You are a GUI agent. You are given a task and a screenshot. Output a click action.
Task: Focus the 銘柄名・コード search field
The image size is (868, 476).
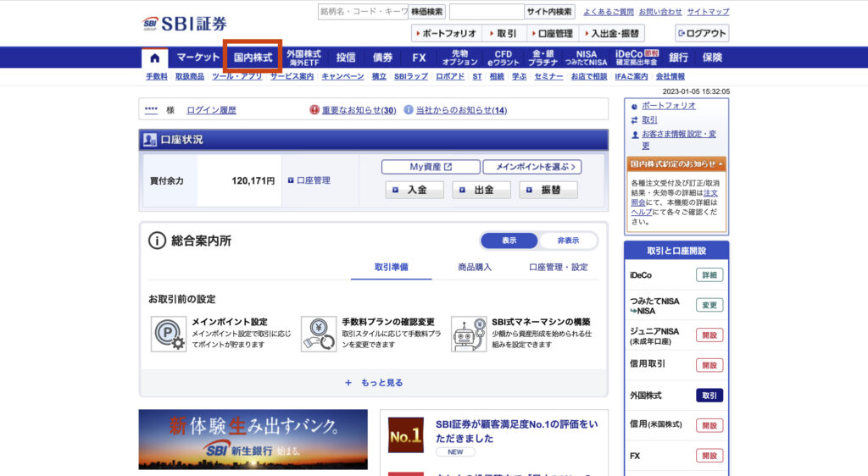tap(363, 12)
